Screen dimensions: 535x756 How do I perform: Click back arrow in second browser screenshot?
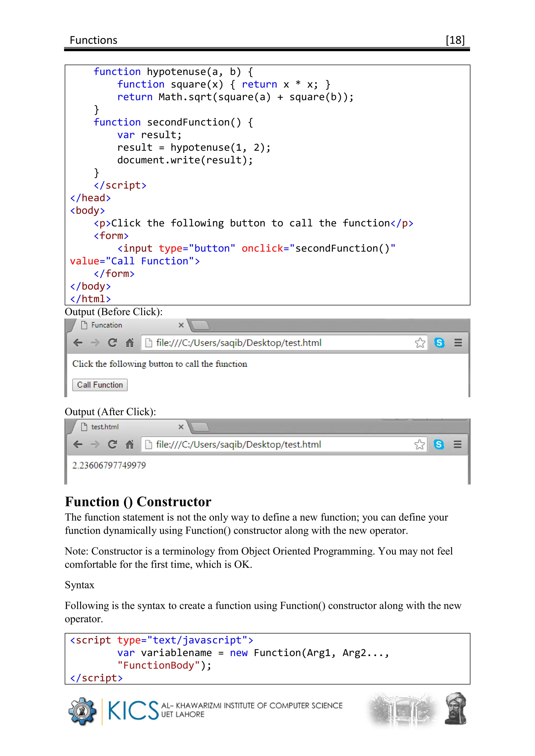(x=78, y=445)
